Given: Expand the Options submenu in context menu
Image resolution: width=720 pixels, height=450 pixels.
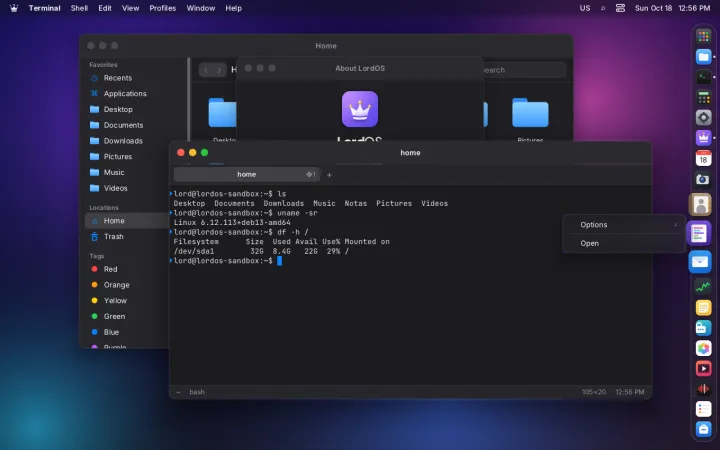Looking at the screenshot, I should pos(624,225).
